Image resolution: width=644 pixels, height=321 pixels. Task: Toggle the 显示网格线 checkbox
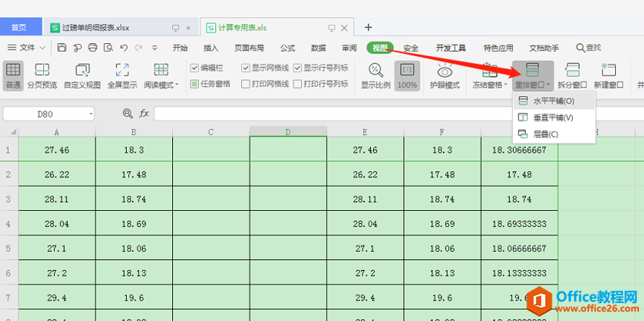[246, 68]
